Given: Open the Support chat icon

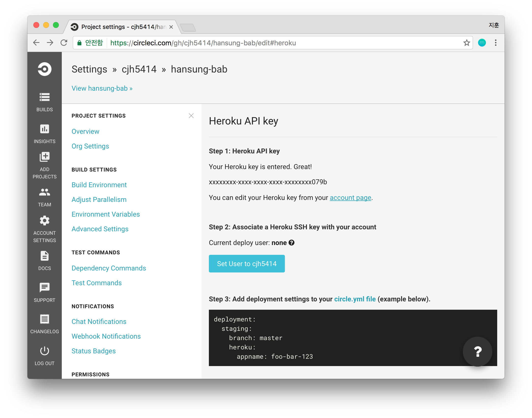Looking at the screenshot, I should [x=44, y=287].
